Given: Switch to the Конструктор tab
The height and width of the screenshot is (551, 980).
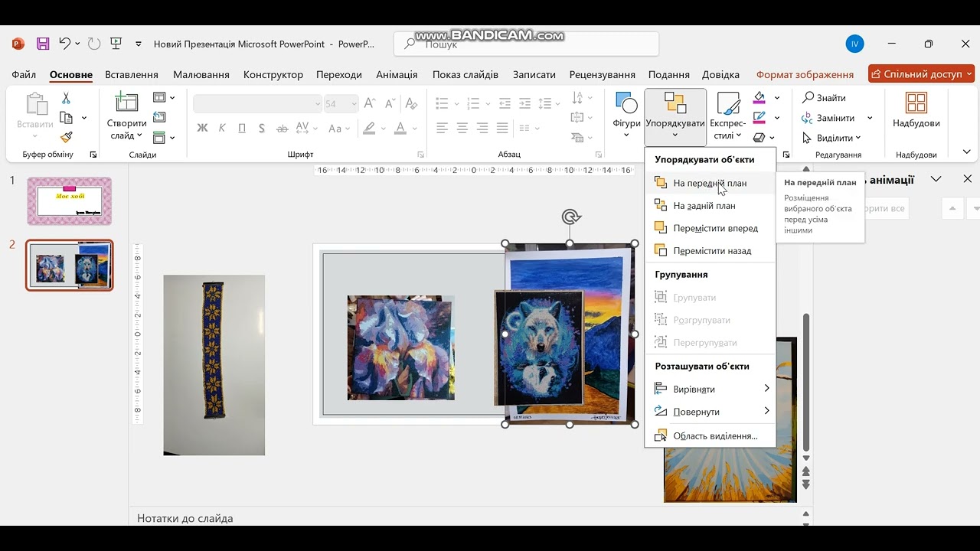Looking at the screenshot, I should (x=273, y=74).
